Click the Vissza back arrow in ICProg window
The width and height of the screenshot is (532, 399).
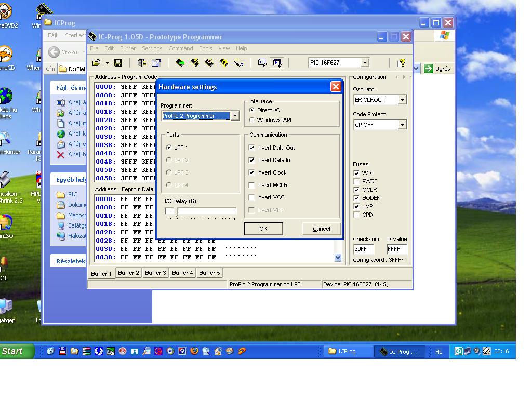[54, 52]
